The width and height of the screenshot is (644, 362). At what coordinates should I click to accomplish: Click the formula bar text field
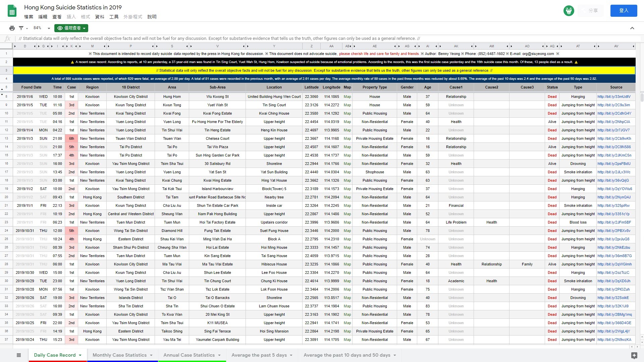(x=329, y=39)
